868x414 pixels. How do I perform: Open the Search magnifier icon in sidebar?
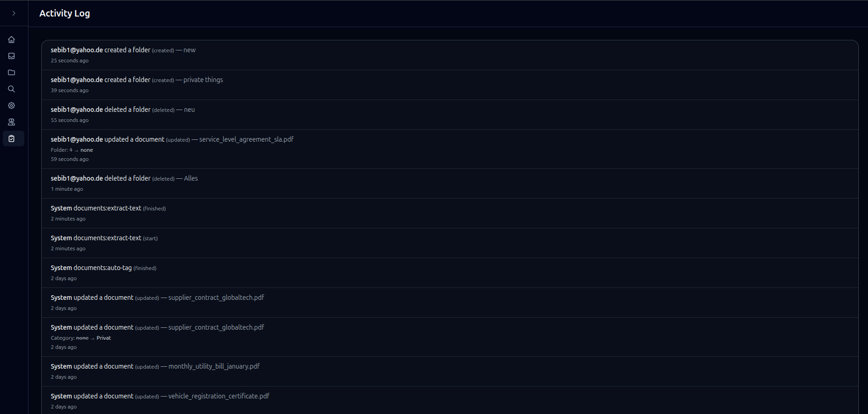[x=11, y=89]
